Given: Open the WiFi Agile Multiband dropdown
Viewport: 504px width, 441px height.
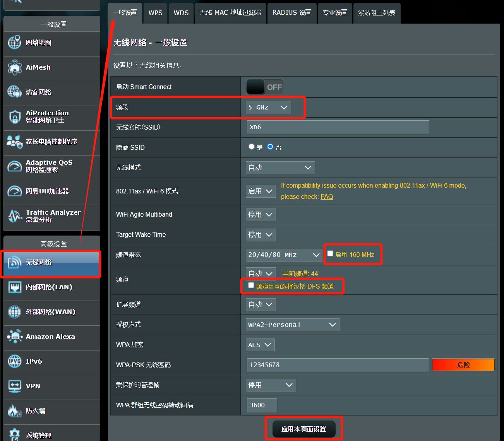Looking at the screenshot, I should [261, 214].
